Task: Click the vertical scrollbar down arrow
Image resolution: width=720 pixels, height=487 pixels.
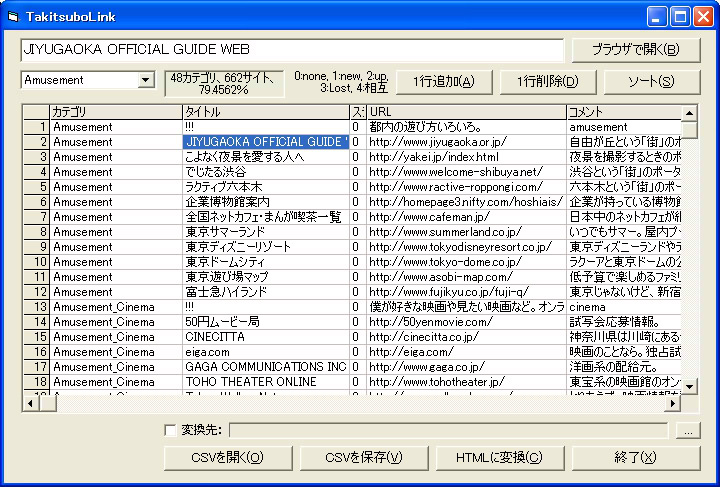Action: pyautogui.click(x=689, y=389)
